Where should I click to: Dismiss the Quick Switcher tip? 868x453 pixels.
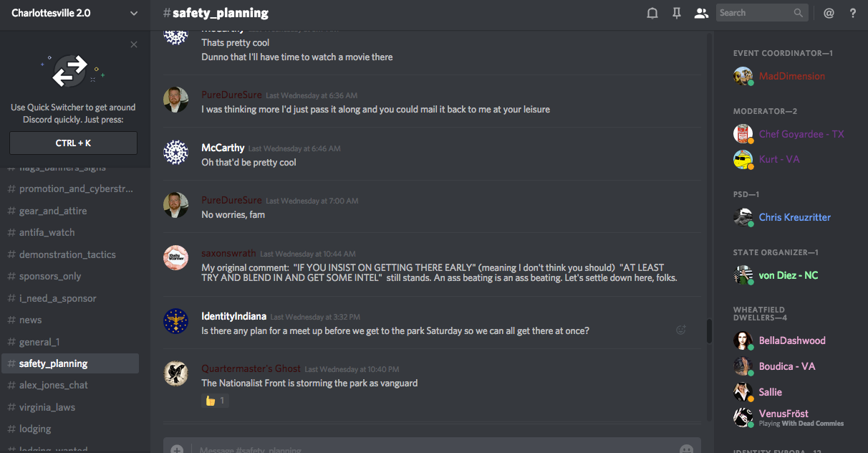[x=134, y=44]
